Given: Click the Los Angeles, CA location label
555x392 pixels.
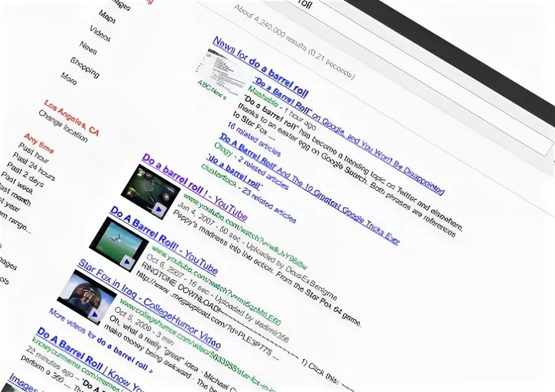Looking at the screenshot, I should click(x=72, y=118).
